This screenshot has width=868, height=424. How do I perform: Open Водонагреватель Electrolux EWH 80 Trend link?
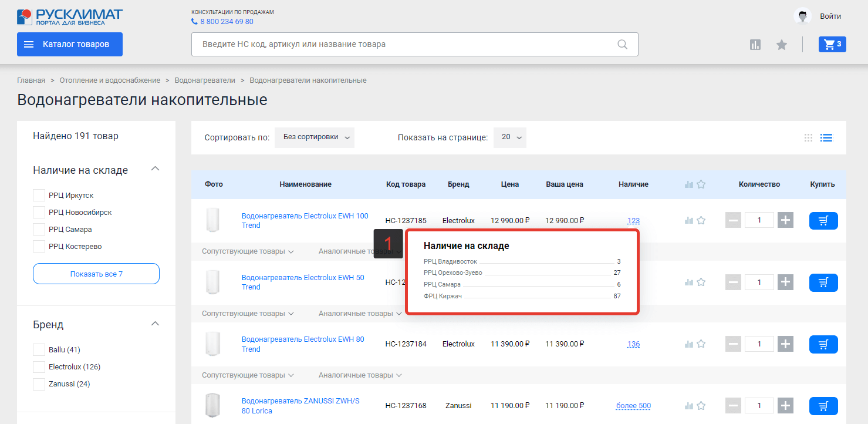[303, 344]
